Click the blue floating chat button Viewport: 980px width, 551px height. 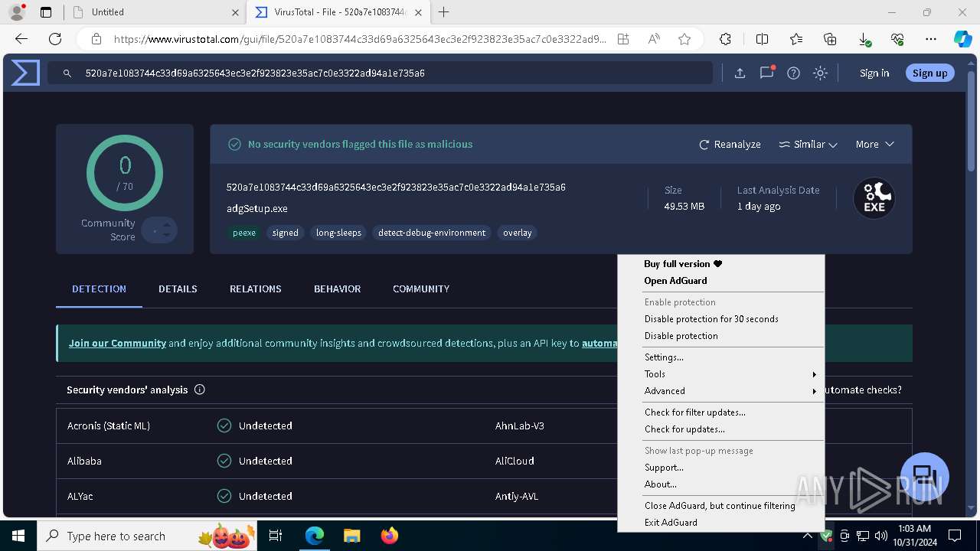925,476
